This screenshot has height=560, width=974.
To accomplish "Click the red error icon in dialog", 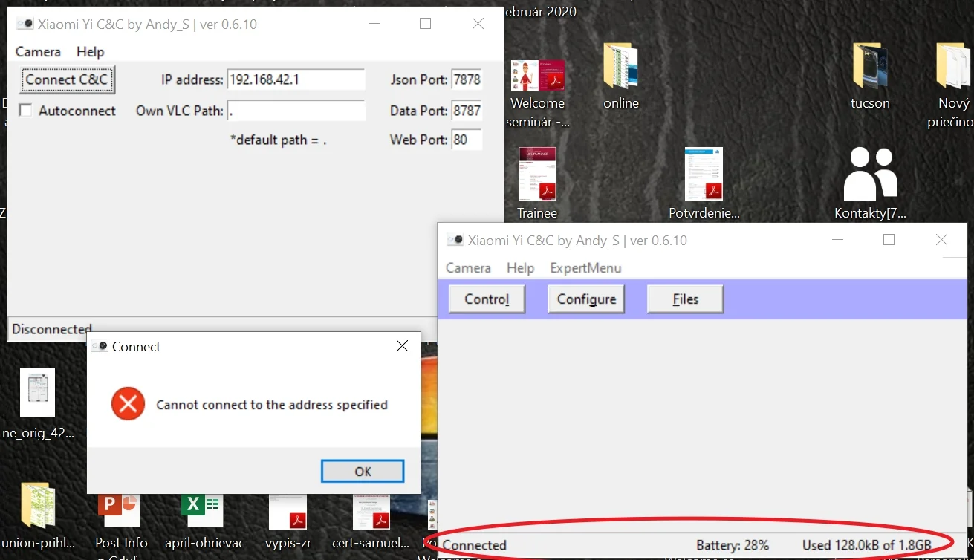I will coord(128,404).
